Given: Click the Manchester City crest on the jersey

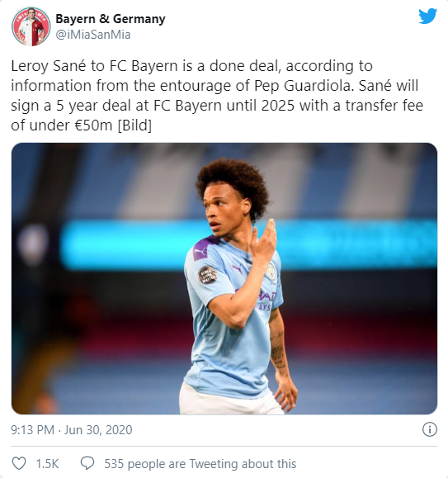Looking at the screenshot, I should [270, 272].
